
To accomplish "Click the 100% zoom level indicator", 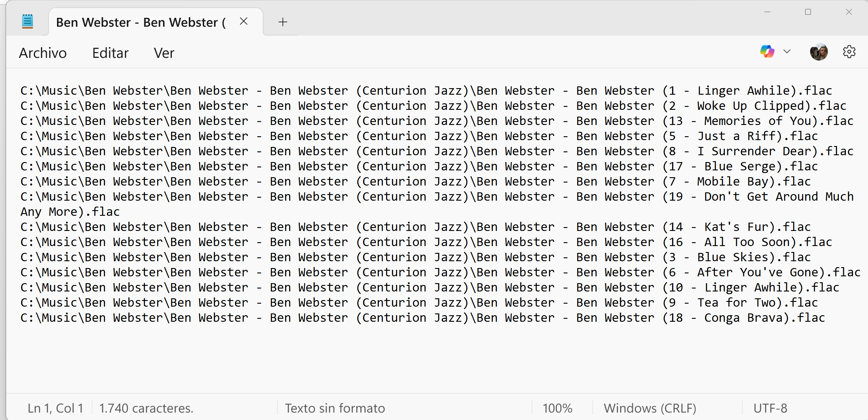I will [x=557, y=408].
